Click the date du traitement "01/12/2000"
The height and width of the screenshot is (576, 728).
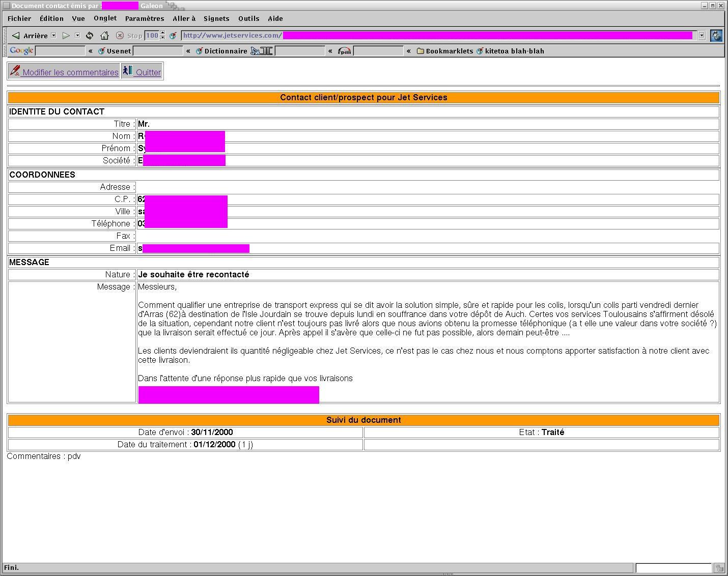click(x=214, y=445)
